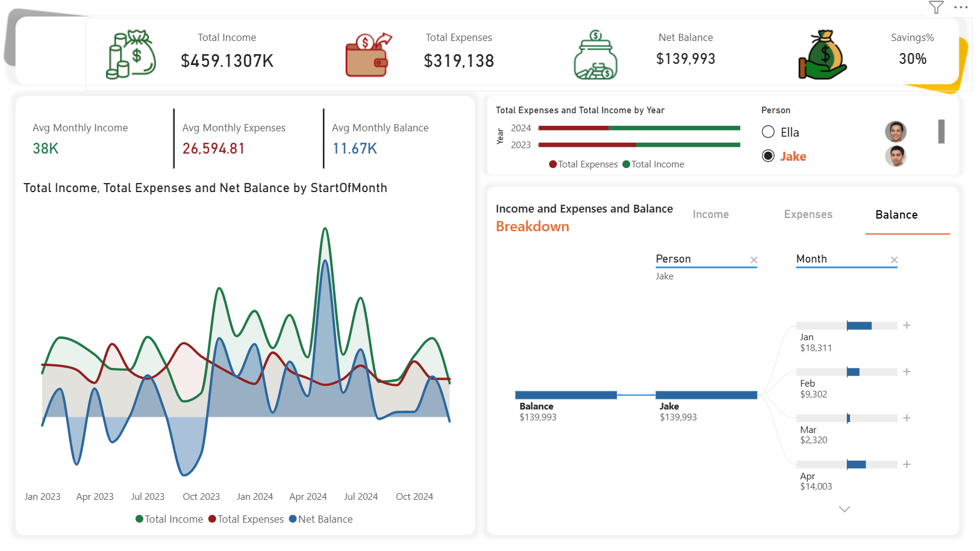Image resolution: width=980 pixels, height=551 pixels.
Task: Click the Person slicer scrollbar
Action: coord(941,131)
